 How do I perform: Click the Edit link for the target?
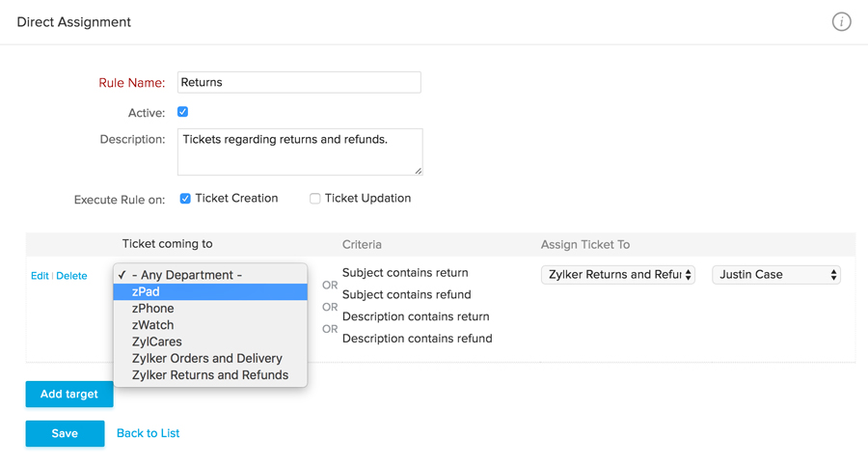click(40, 276)
